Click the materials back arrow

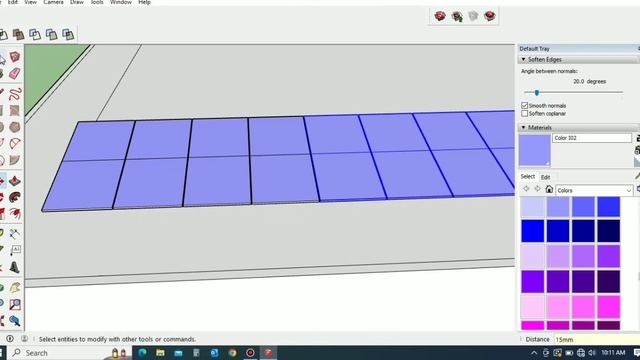(x=526, y=189)
